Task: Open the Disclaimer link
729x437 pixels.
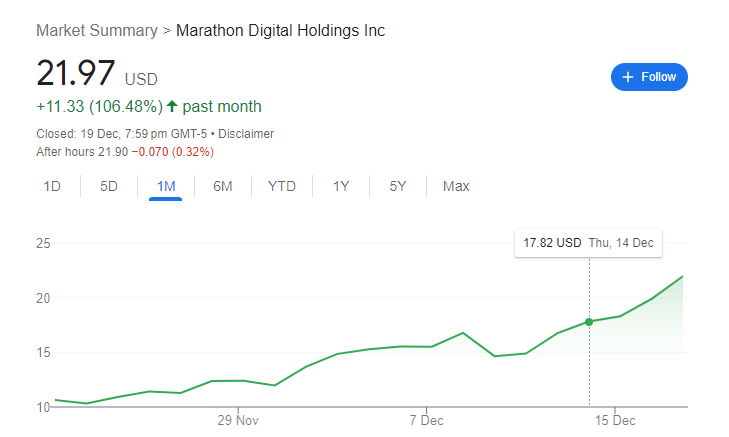Action: (246, 134)
